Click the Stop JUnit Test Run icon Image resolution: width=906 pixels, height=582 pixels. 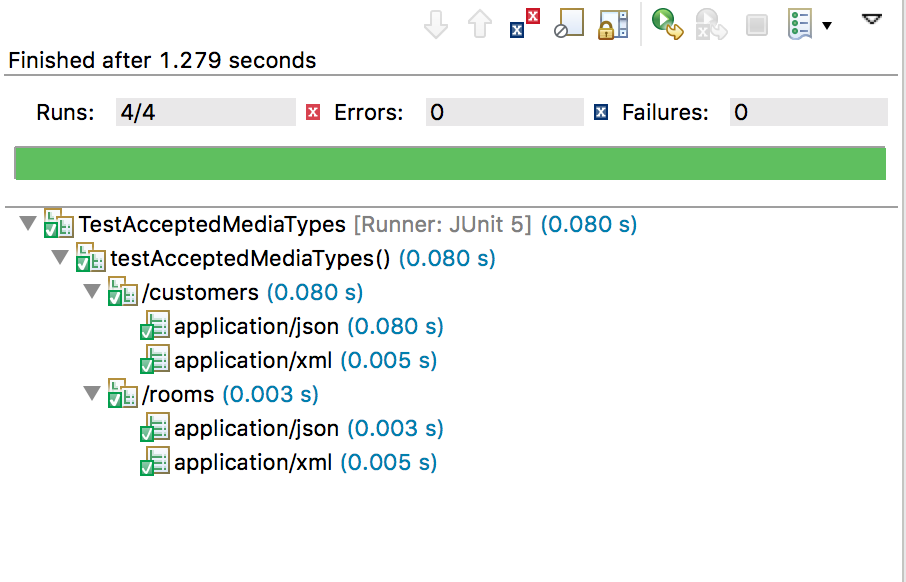coord(756,25)
